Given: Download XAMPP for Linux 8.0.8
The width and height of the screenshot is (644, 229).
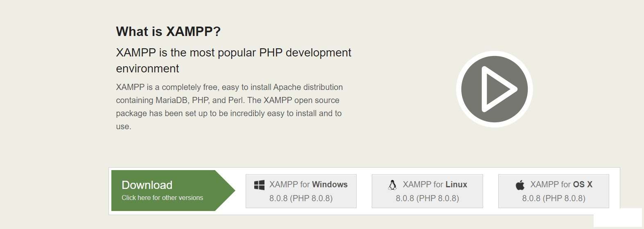Looking at the screenshot, I should click(x=427, y=191).
